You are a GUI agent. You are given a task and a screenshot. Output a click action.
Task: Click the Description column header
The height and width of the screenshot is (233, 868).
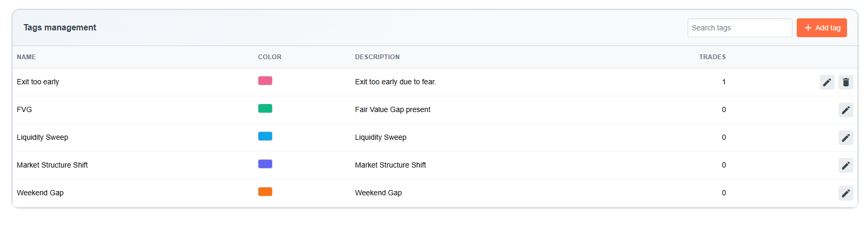click(377, 57)
